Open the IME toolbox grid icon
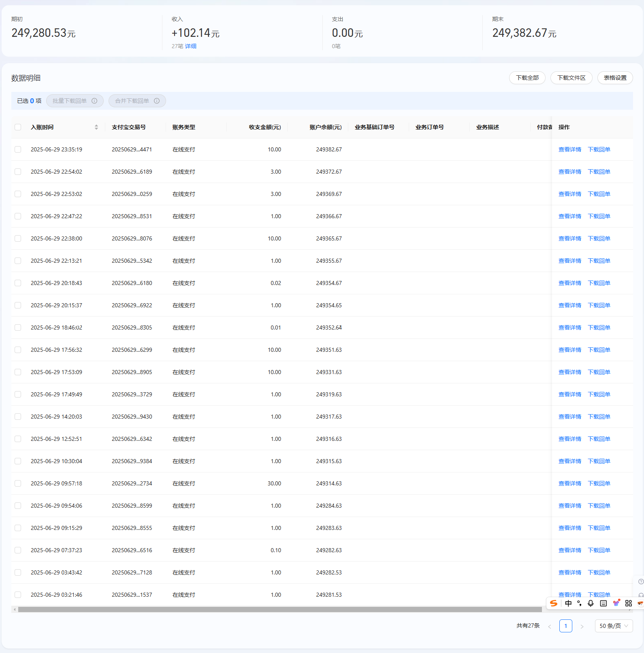The height and width of the screenshot is (653, 644). pos(629,603)
